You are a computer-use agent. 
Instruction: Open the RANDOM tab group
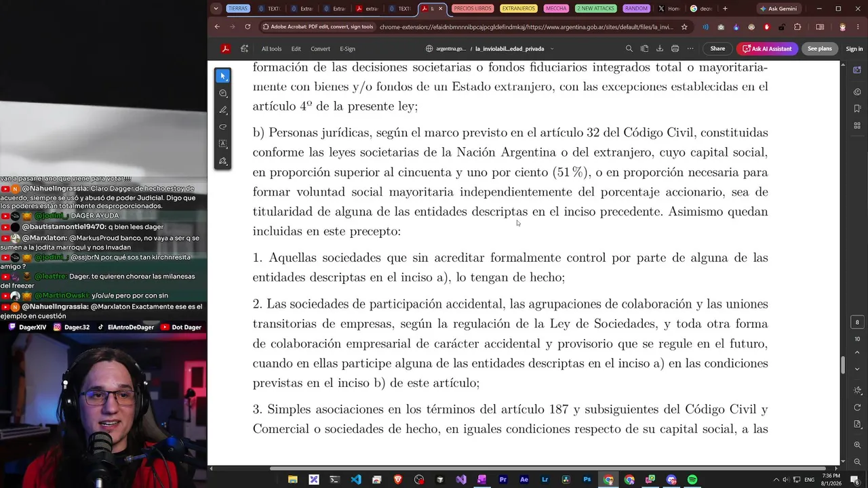click(x=636, y=9)
